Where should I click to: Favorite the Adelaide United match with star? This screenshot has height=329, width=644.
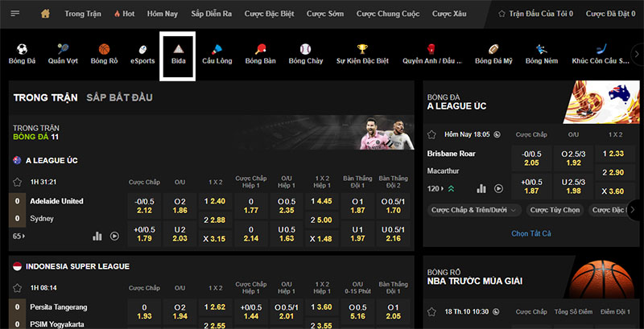[18, 183]
